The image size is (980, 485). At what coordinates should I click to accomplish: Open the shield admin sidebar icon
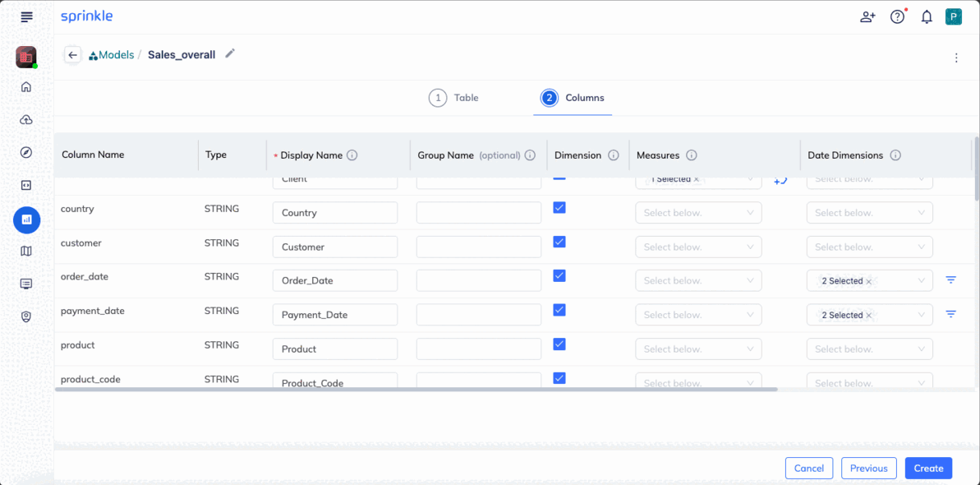(26, 316)
